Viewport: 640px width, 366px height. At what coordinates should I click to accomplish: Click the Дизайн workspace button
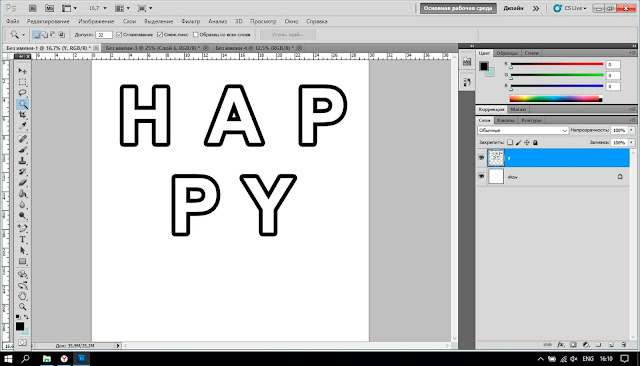pos(513,8)
